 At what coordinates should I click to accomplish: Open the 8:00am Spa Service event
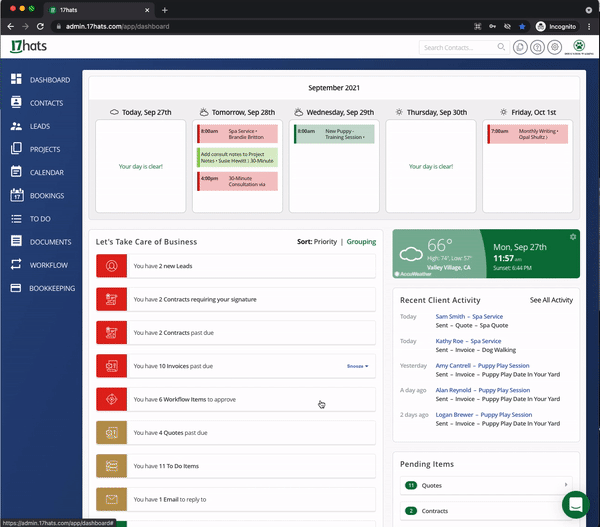point(235,133)
